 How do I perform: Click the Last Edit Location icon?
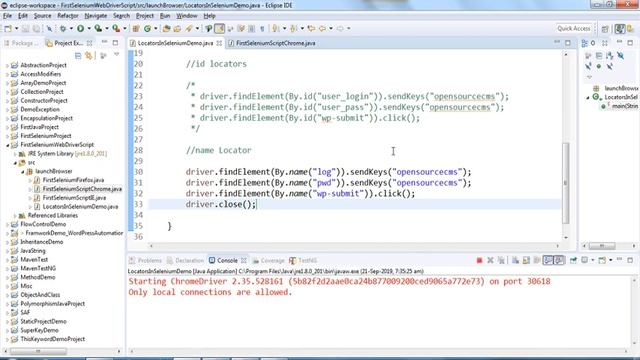311,29
